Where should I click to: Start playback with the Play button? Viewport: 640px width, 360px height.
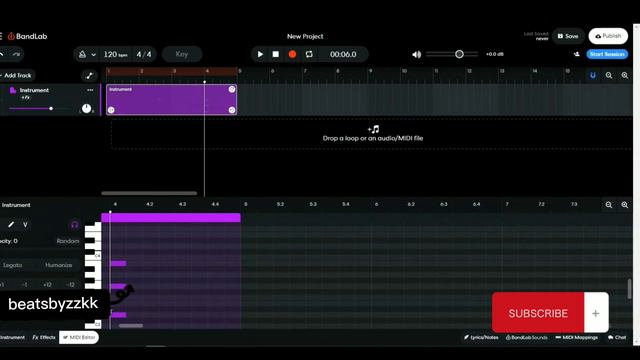click(260, 54)
